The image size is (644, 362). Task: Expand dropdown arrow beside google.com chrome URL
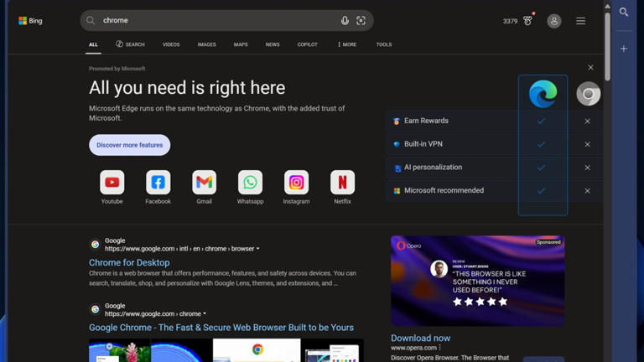pyautogui.click(x=205, y=314)
